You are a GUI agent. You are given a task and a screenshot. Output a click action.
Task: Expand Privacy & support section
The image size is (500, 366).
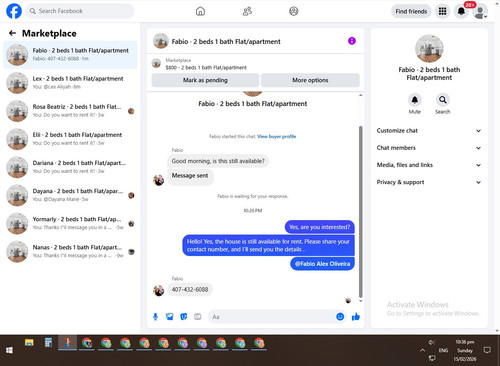(x=429, y=182)
